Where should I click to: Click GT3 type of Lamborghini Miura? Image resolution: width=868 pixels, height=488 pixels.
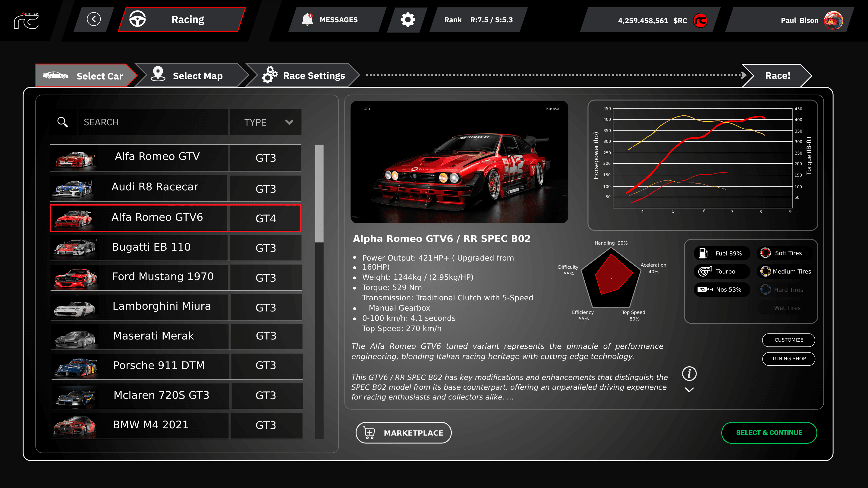[266, 307]
